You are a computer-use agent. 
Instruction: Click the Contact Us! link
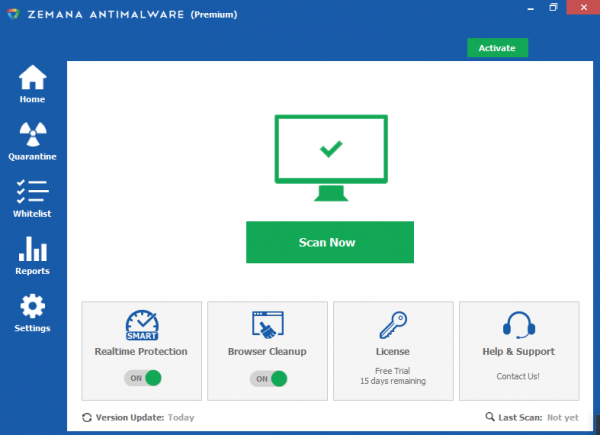pyautogui.click(x=518, y=376)
